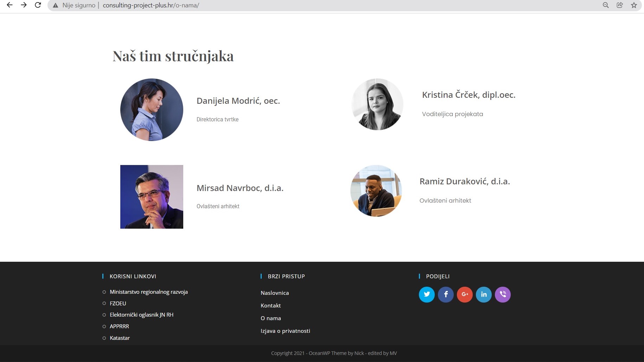The height and width of the screenshot is (362, 644).
Task: Click the not secure warning icon
Action: coord(55,6)
